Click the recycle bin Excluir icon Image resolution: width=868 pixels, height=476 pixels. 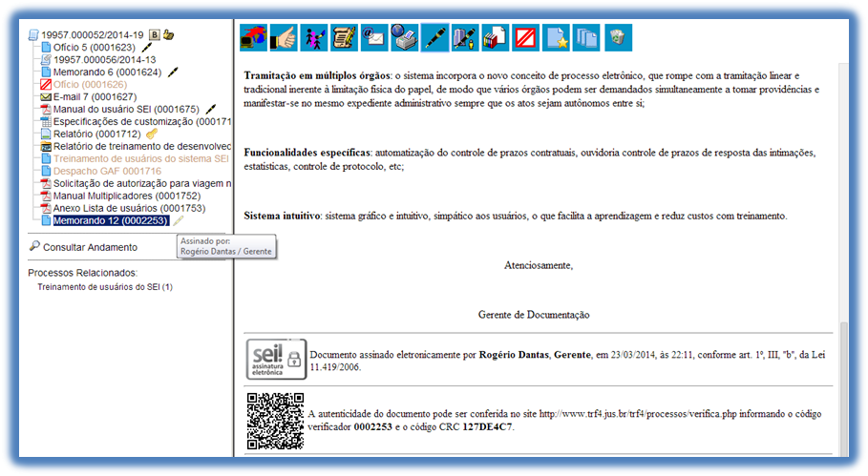pos(618,37)
